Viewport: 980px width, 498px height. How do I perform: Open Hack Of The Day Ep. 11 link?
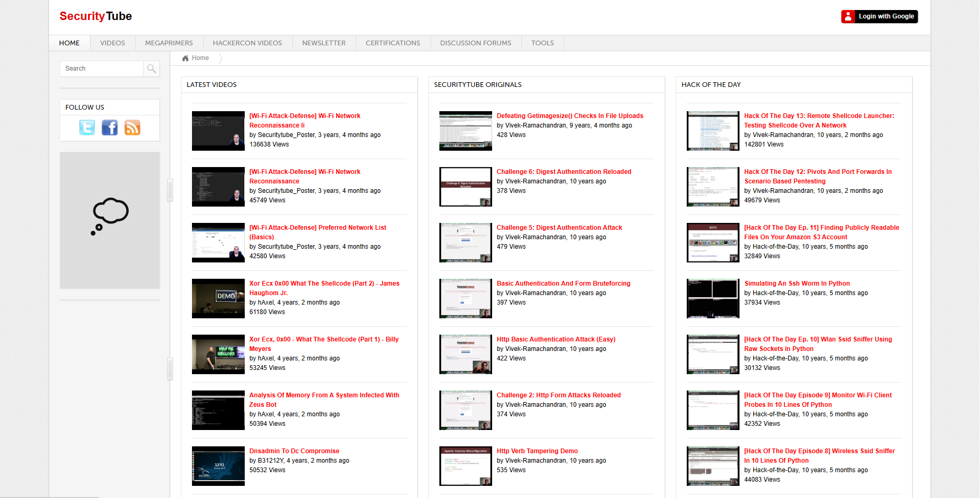tap(822, 232)
